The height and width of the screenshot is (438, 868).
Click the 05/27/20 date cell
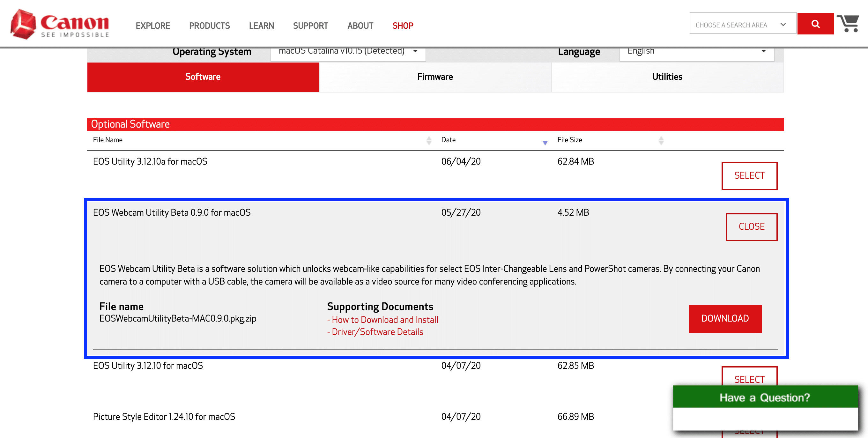(x=461, y=212)
